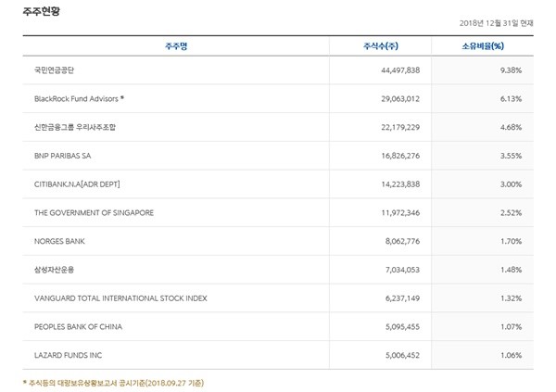Click share count 29,063,012
The width and height of the screenshot is (556, 392).
coord(400,99)
